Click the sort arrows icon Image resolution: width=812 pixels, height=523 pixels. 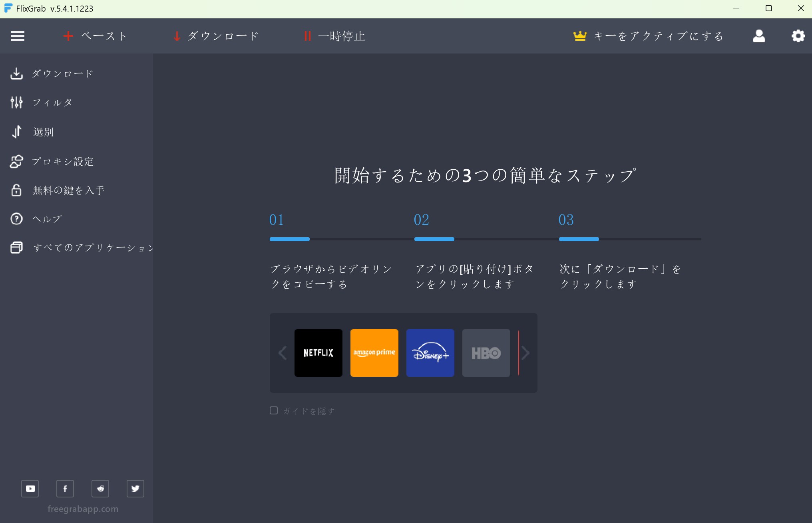[16, 132]
